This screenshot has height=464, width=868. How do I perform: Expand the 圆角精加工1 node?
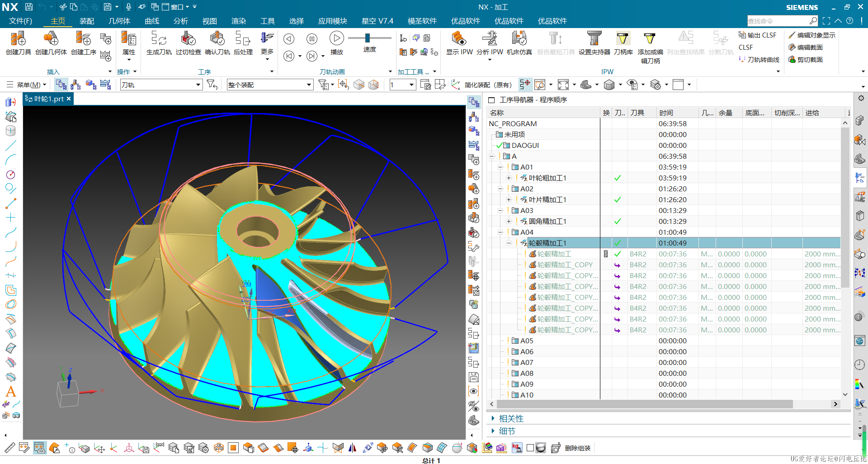click(x=509, y=221)
